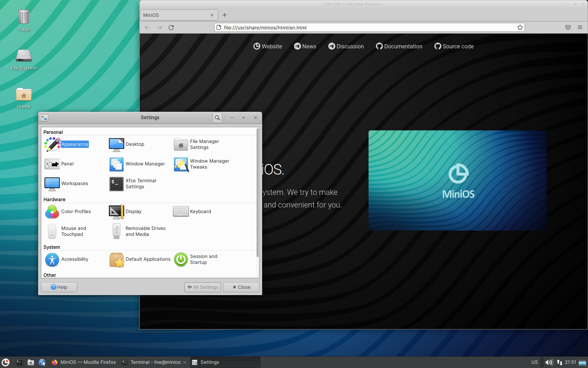Open Window Manager settings

point(137,164)
